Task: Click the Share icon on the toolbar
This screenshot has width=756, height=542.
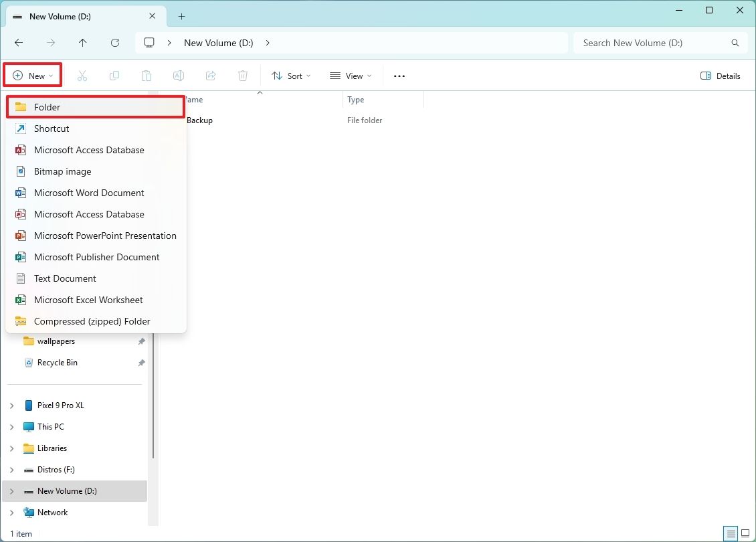Action: tap(211, 75)
